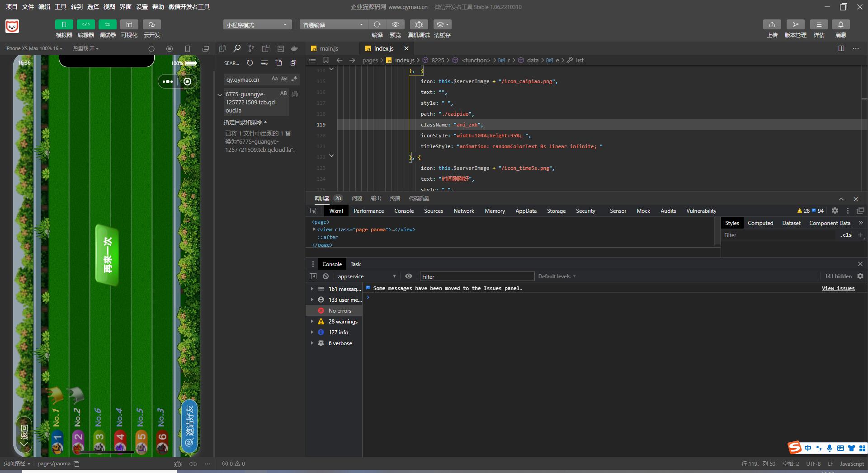Click the clear console icon

(325, 276)
